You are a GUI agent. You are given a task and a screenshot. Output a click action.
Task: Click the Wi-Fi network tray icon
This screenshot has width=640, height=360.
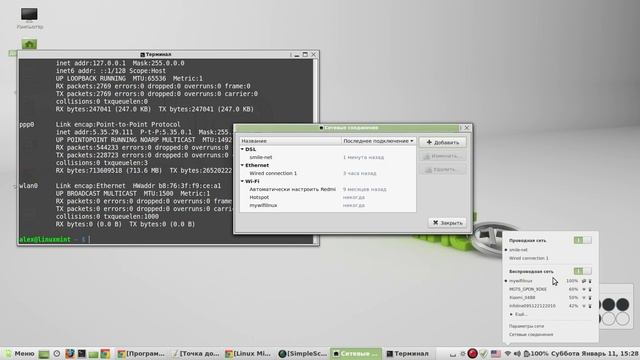pos(508,353)
